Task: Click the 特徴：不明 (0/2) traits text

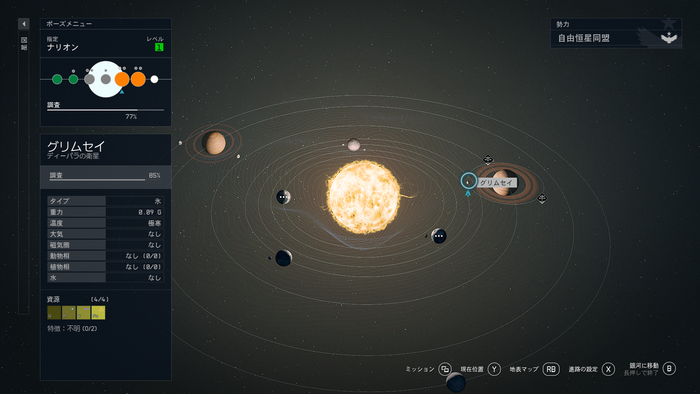Action: click(72, 328)
